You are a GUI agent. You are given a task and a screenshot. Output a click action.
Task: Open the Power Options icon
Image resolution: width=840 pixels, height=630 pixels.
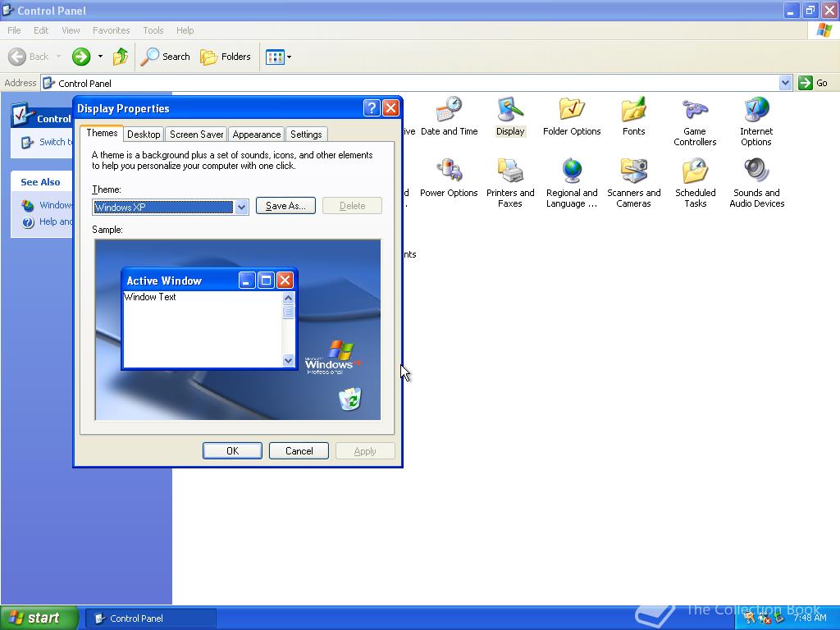(449, 178)
